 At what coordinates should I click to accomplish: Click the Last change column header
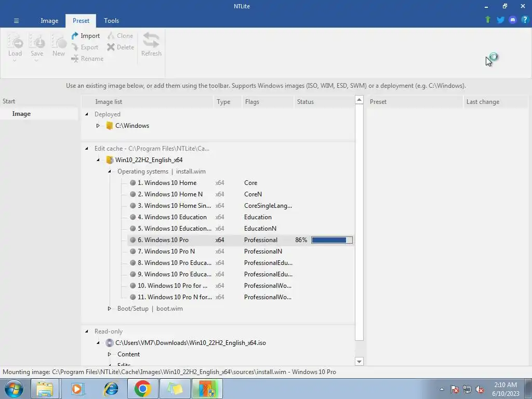tap(496, 102)
